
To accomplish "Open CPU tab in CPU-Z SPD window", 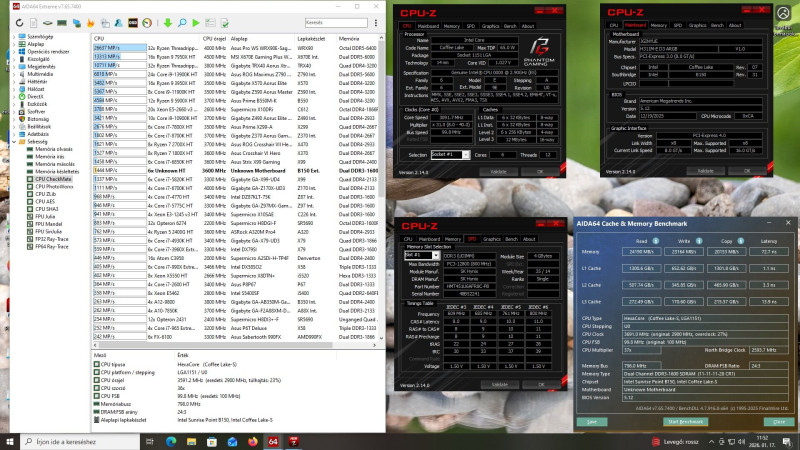I will coord(408,239).
